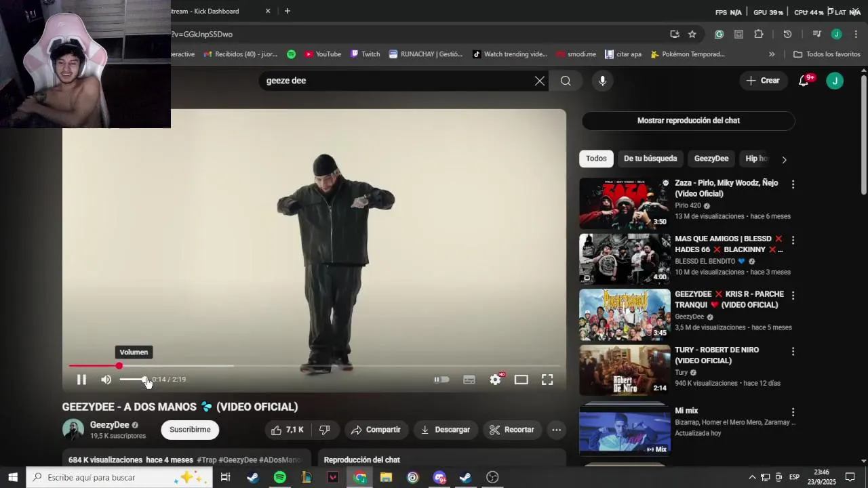Open the YouTube account avatar J
This screenshot has height=488, width=868.
point(835,81)
